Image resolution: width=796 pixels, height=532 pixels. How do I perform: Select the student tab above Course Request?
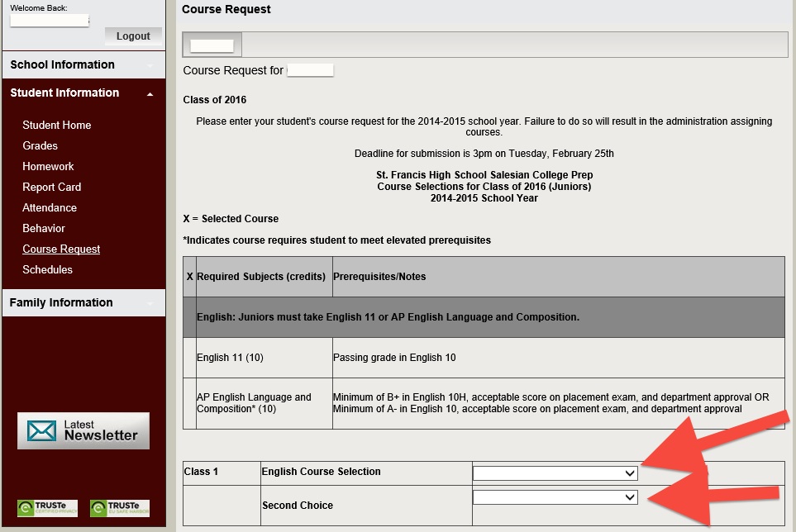click(x=212, y=45)
